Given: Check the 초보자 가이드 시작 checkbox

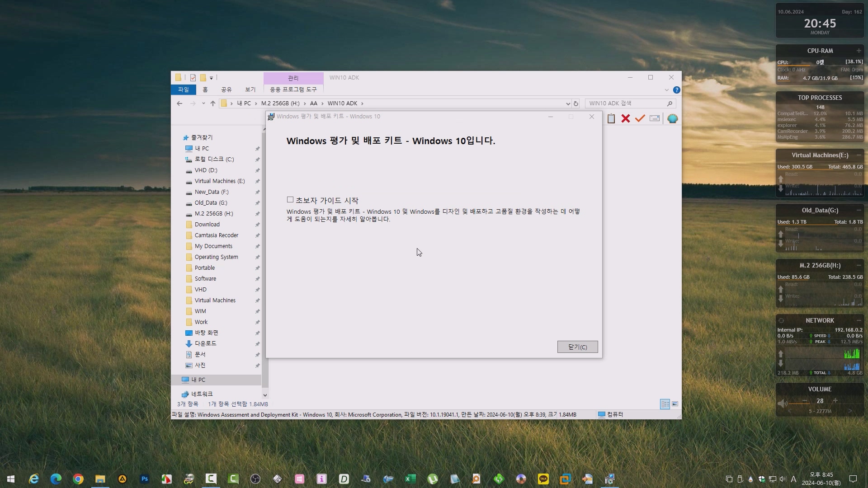Looking at the screenshot, I should [290, 200].
